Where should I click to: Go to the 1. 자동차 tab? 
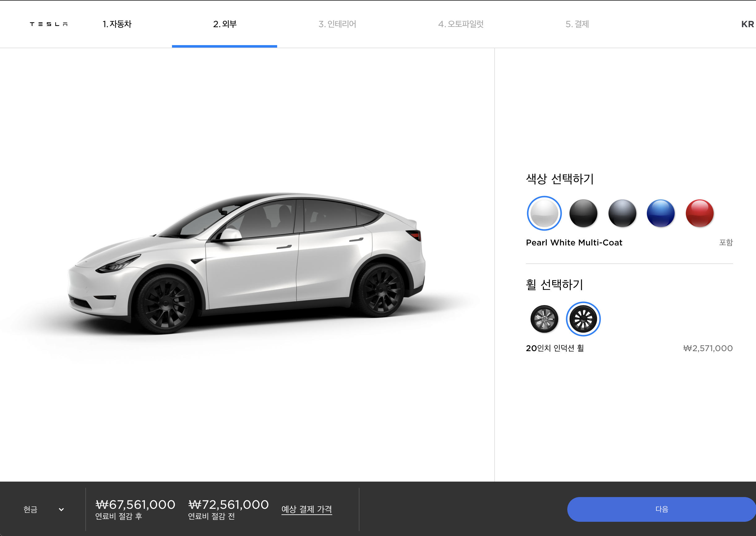pyautogui.click(x=117, y=24)
